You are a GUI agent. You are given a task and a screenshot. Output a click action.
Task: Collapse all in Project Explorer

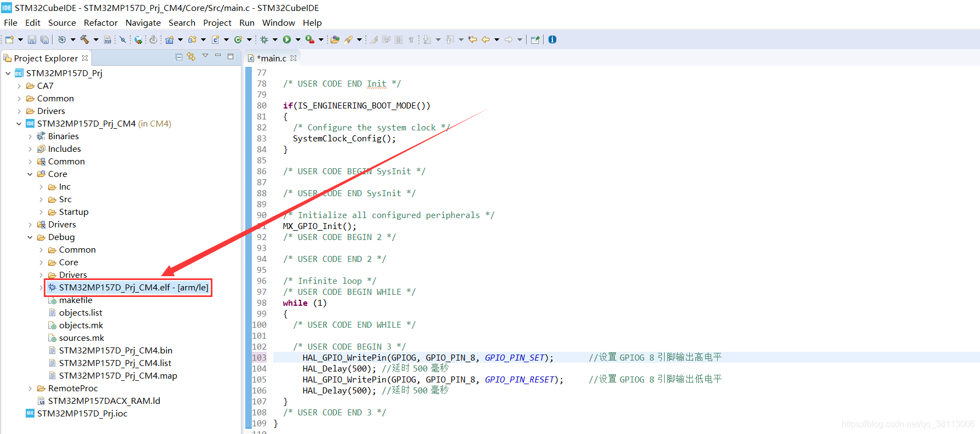(x=179, y=56)
